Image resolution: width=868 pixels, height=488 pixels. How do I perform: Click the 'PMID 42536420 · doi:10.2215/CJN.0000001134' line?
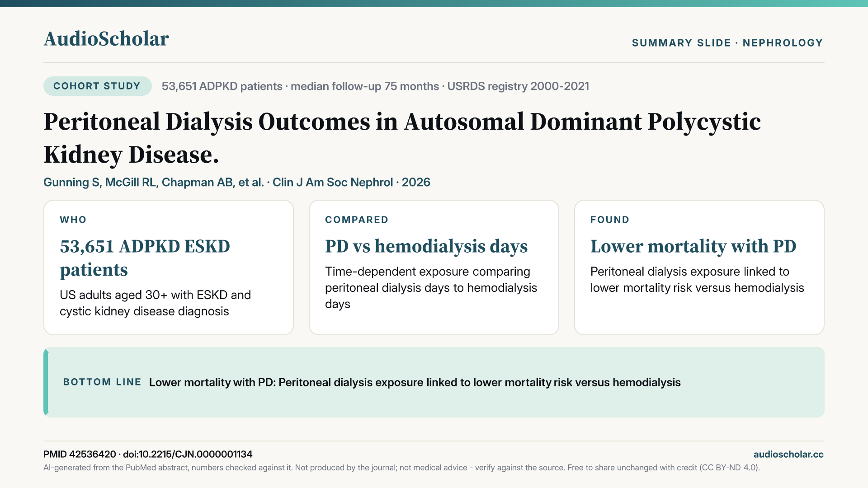tap(148, 454)
